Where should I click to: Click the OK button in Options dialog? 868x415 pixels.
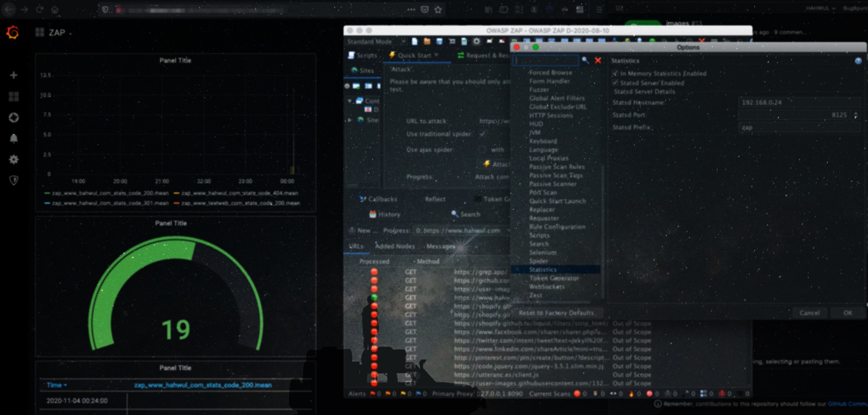click(848, 313)
